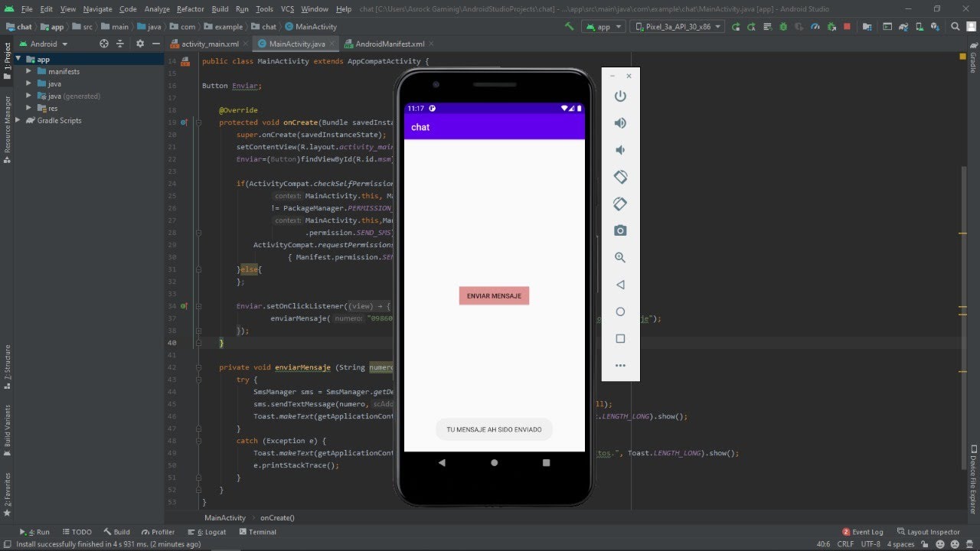Open the Event Log panel
980x551 pixels.
[x=863, y=532]
